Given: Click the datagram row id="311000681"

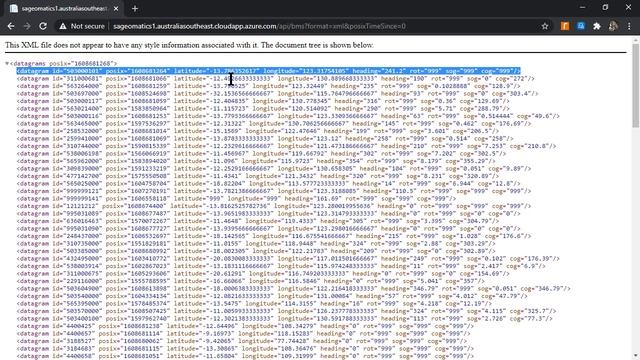Looking at the screenshot, I should (x=276, y=78).
